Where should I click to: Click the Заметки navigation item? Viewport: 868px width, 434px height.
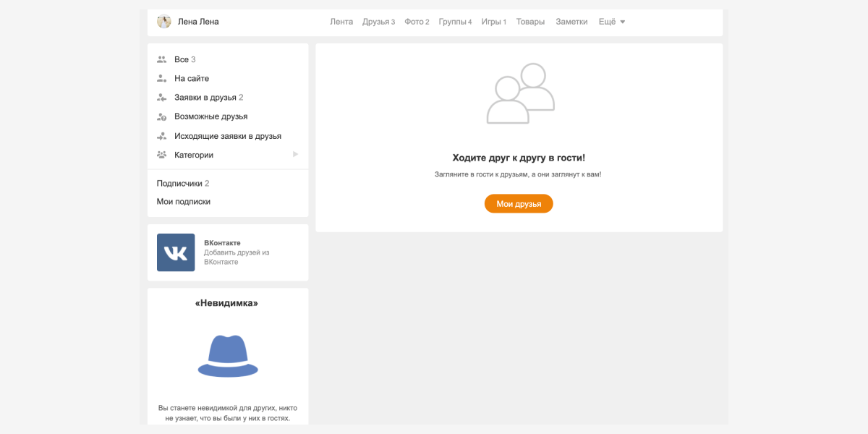point(571,22)
